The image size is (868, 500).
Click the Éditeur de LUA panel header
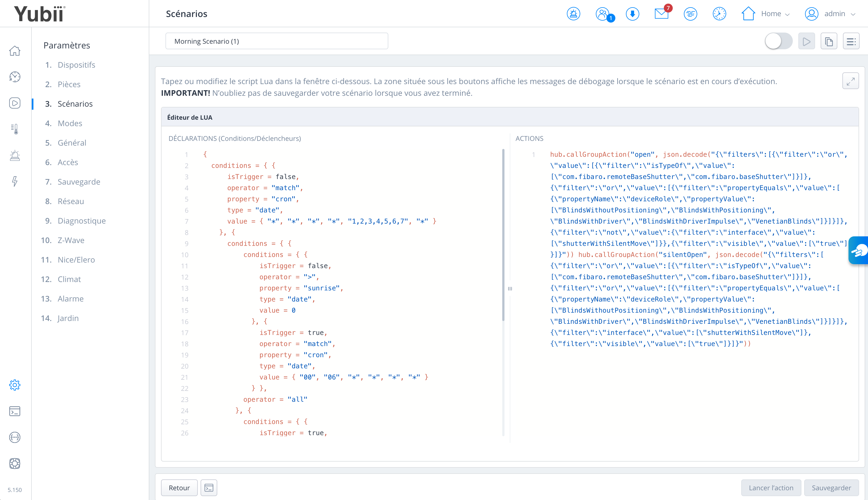click(510, 117)
